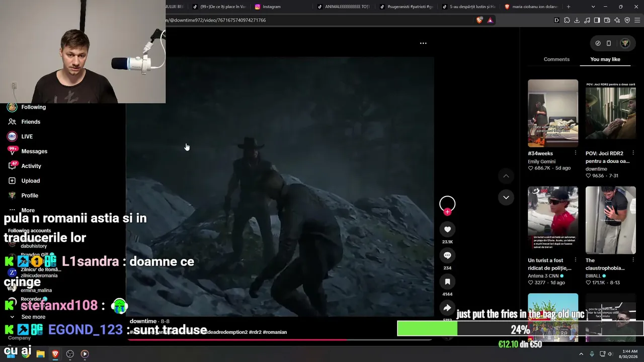Open the taskbar volume speaker icon
Screen dimensions: 644x362
(x=610, y=354)
